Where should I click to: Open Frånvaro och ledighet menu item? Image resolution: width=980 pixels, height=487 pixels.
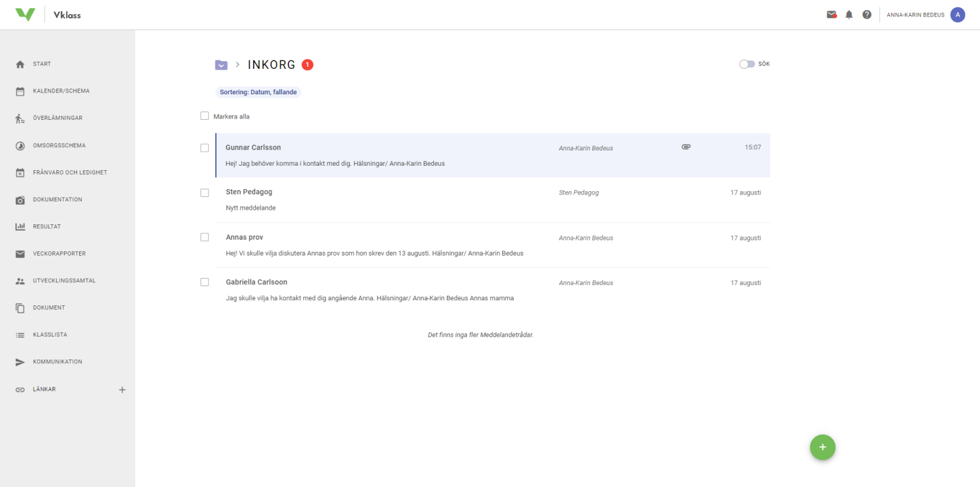click(70, 173)
